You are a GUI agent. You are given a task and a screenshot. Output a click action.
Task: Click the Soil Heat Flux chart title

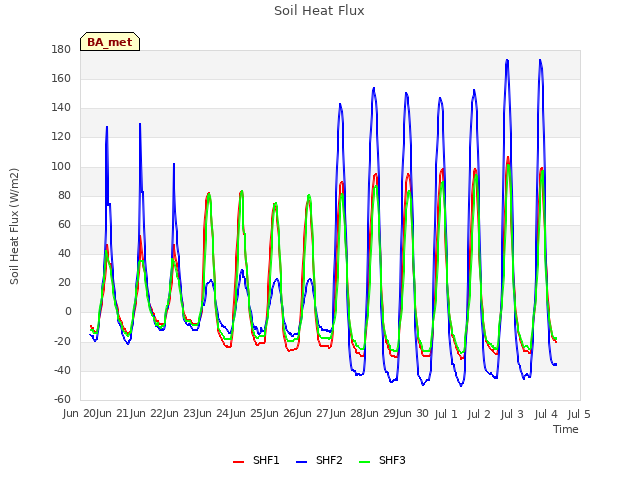319,11
